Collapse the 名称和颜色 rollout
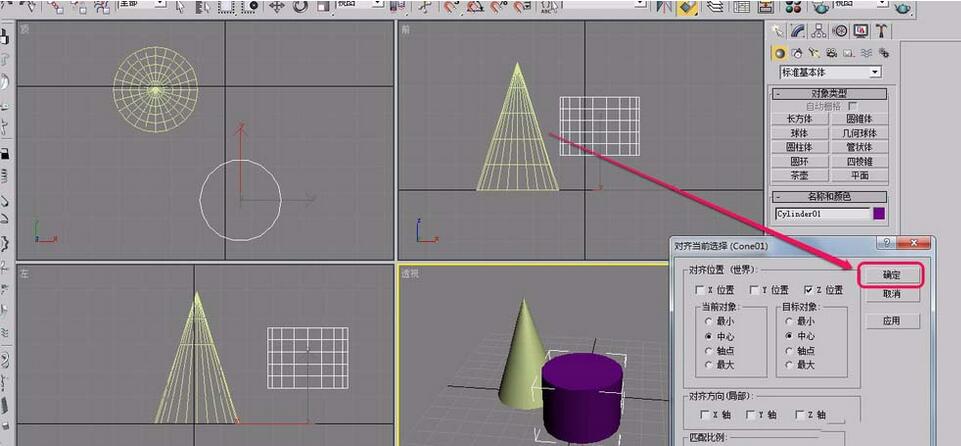The height and width of the screenshot is (446, 961). [x=830, y=197]
